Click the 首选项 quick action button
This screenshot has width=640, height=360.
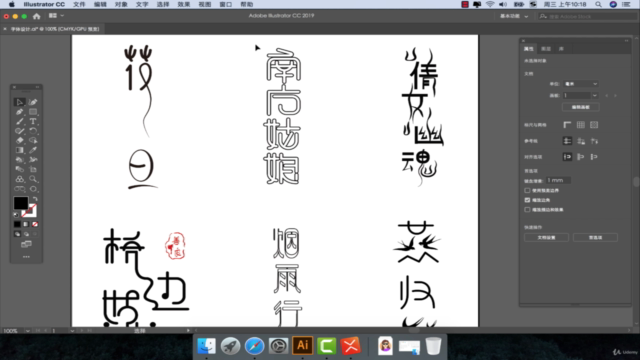(x=595, y=238)
